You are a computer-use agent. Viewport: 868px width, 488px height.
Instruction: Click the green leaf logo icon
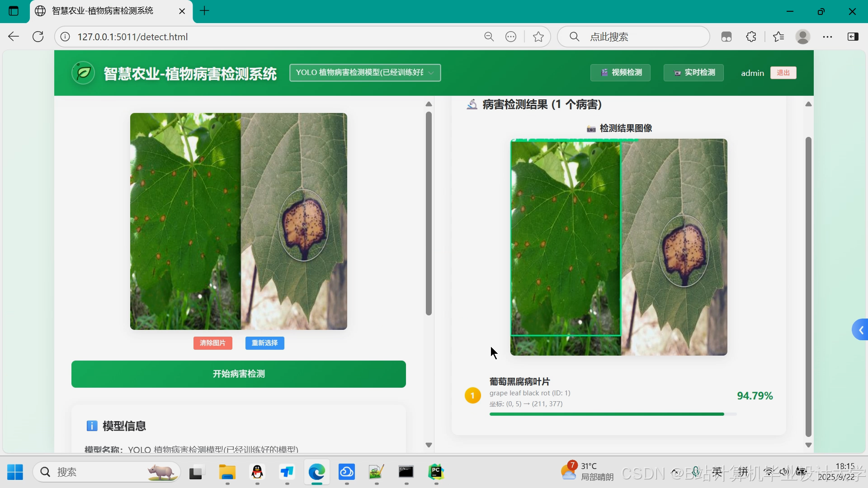[x=83, y=73]
